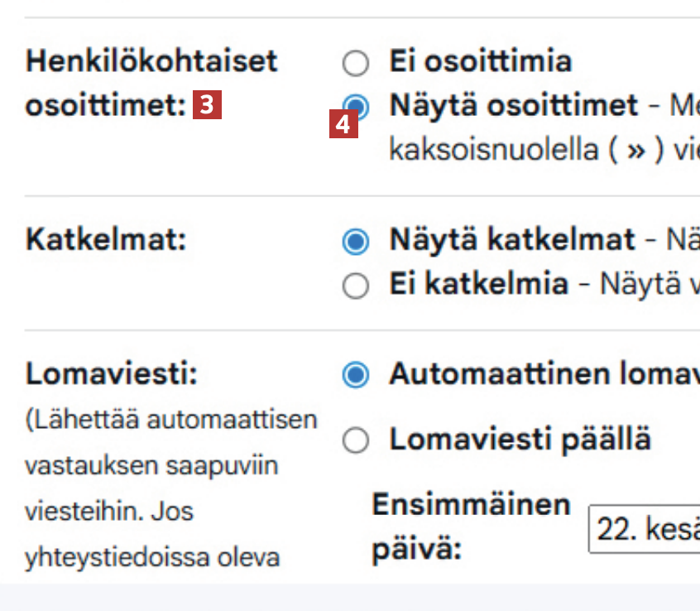Click the red number 4 marker

click(x=343, y=125)
